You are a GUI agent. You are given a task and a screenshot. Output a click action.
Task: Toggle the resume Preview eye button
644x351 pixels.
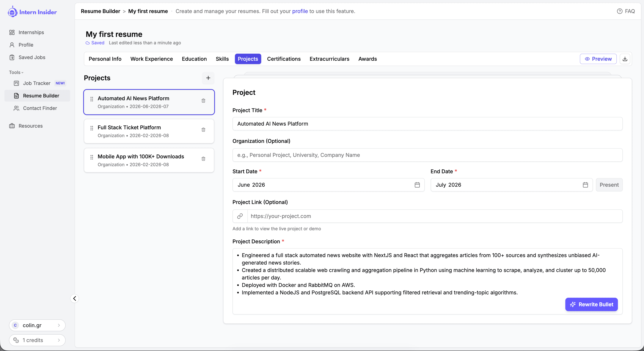598,59
